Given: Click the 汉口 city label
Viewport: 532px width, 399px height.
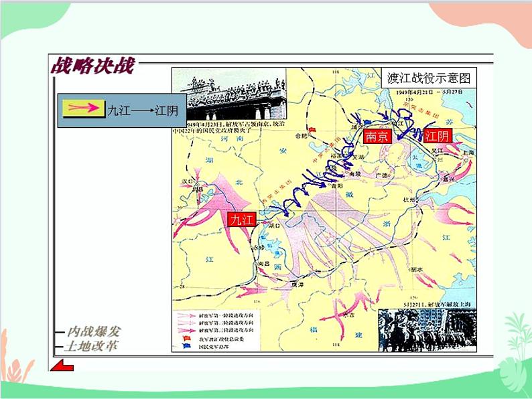Looking at the screenshot, I should [188, 181].
